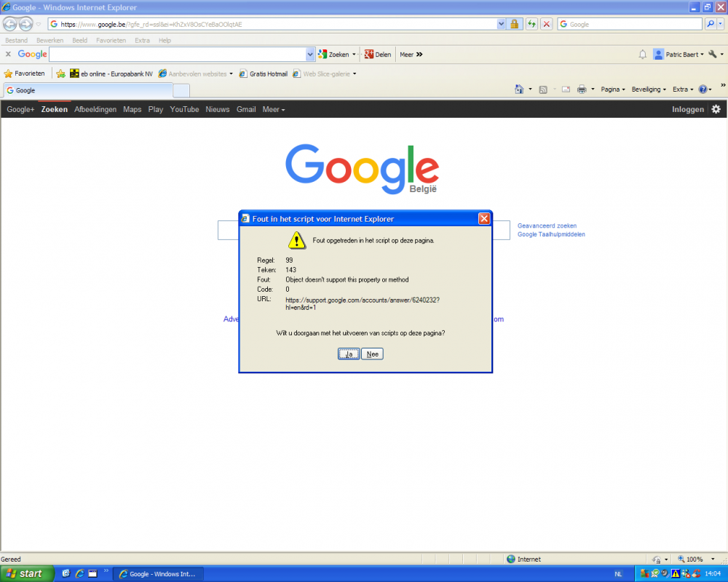
Task: Click the RSS feeds icon in command bar
Action: tap(543, 89)
